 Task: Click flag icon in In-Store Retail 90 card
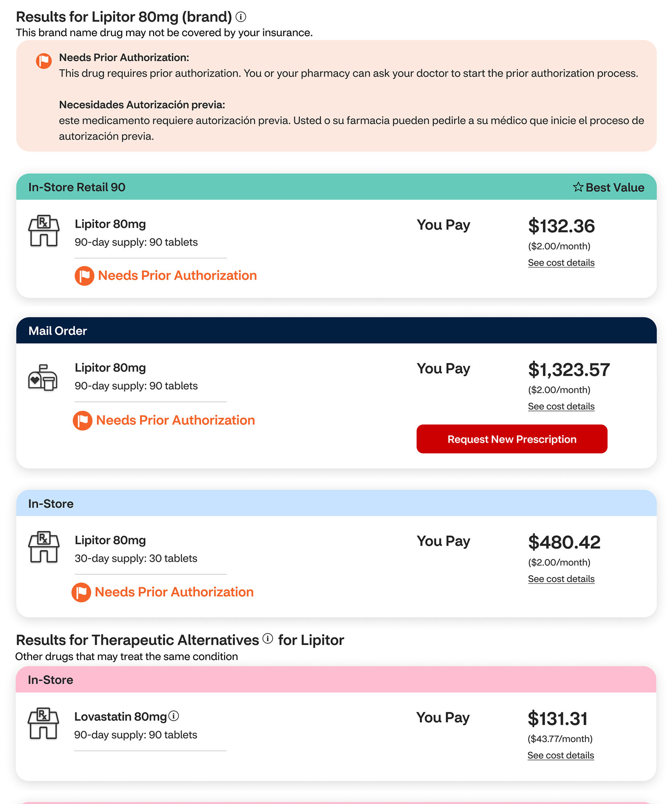pyautogui.click(x=84, y=276)
